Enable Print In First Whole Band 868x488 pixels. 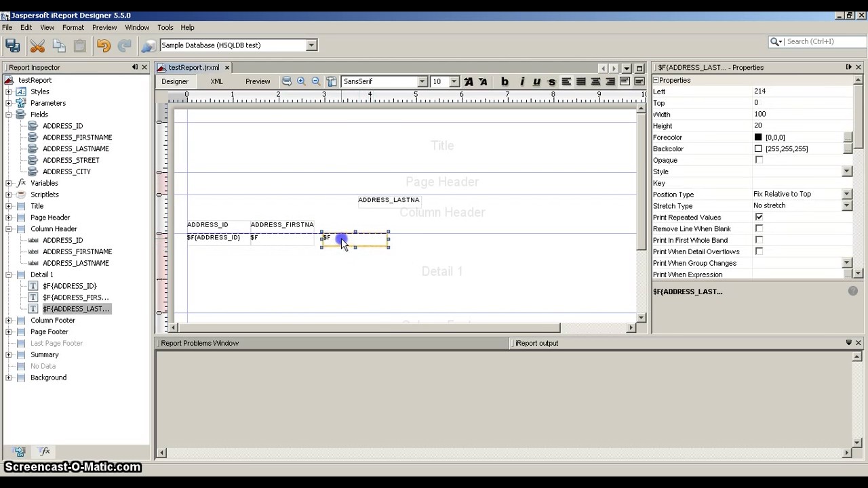click(759, 240)
